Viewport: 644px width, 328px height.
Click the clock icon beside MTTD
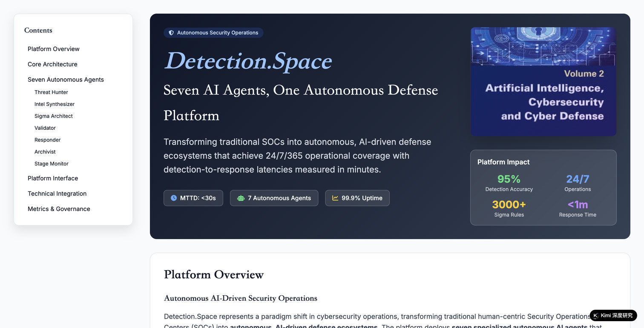[x=174, y=198]
